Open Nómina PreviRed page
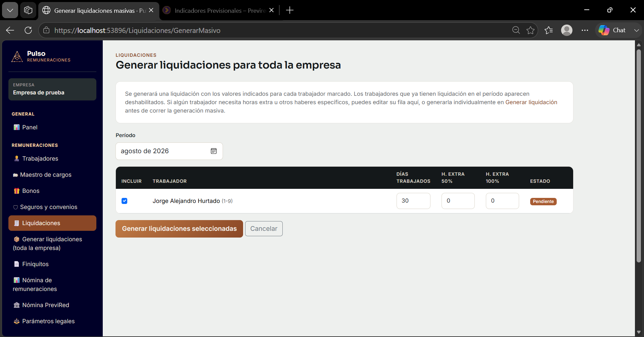The width and height of the screenshot is (644, 337). point(52,305)
